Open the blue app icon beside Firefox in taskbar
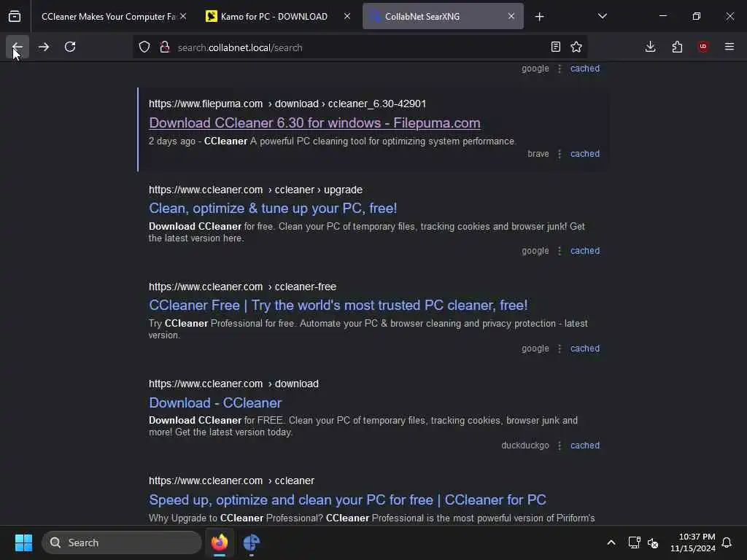 251,542
